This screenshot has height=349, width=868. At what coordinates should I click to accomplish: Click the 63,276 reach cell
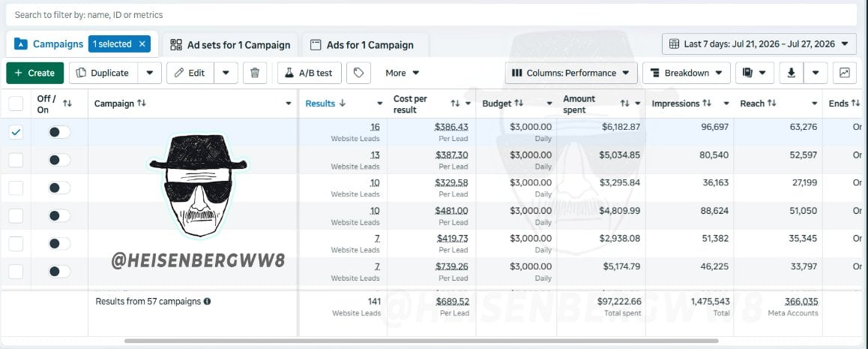tap(804, 127)
